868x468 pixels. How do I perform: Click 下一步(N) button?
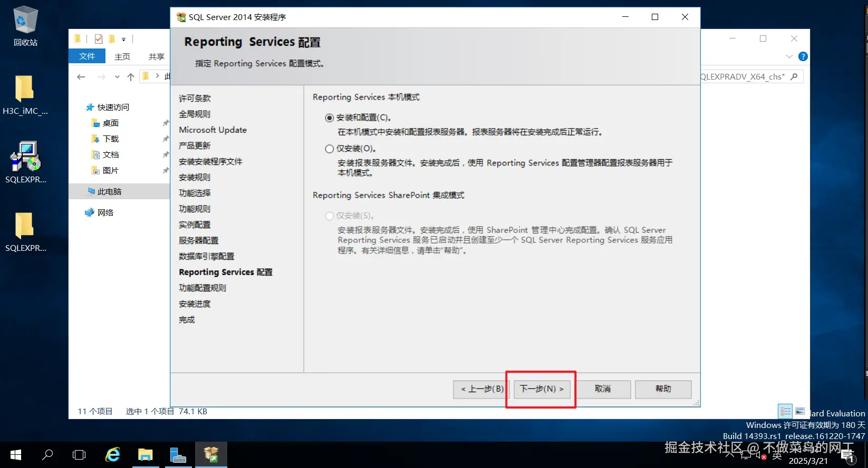point(542,389)
